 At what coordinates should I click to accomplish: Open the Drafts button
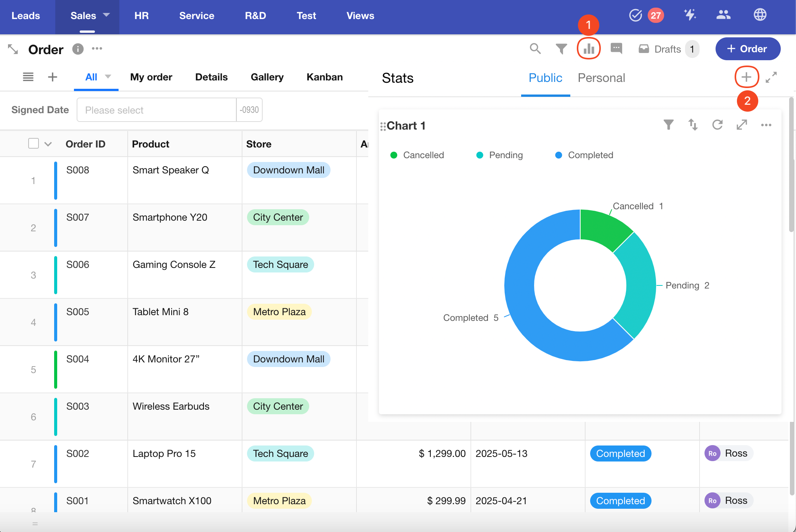pyautogui.click(x=668, y=49)
